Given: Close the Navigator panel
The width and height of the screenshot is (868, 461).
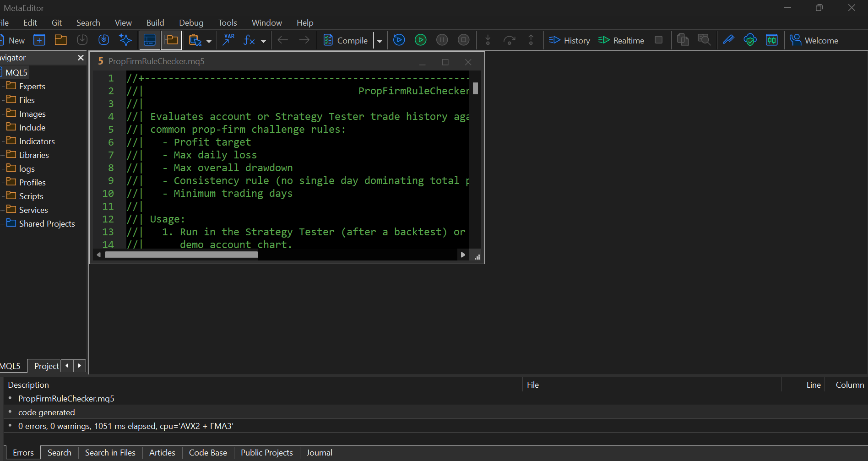Looking at the screenshot, I should pos(81,58).
